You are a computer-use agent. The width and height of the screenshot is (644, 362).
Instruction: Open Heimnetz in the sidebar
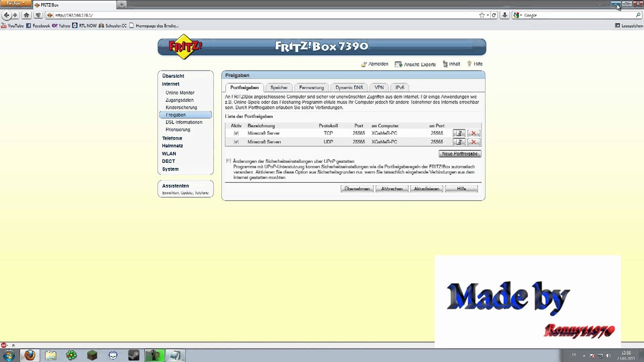point(173,146)
